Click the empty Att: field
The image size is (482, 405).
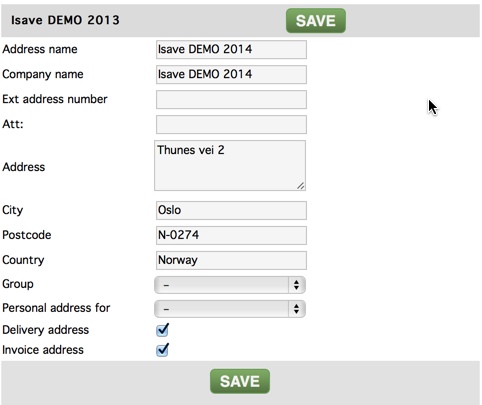[x=231, y=124]
